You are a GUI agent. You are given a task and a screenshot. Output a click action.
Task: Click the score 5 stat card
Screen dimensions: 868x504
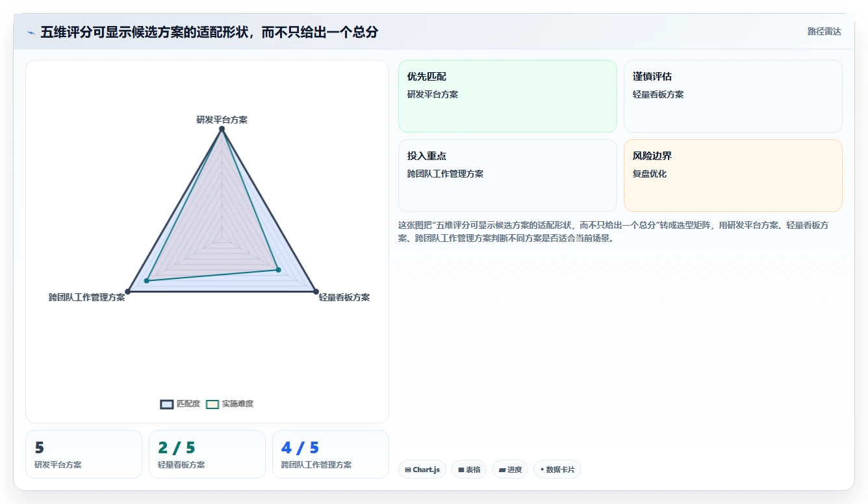point(84,454)
